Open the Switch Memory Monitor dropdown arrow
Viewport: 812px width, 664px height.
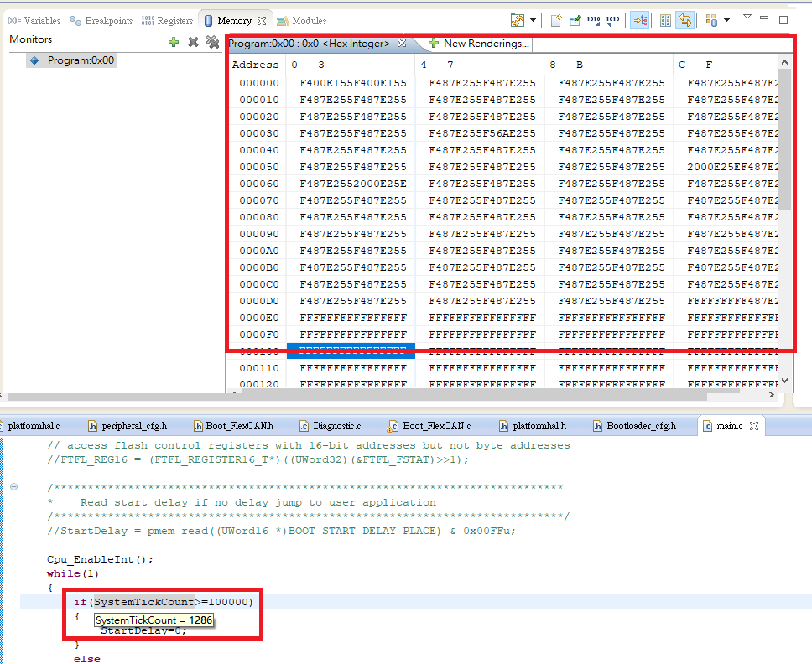pos(726,20)
